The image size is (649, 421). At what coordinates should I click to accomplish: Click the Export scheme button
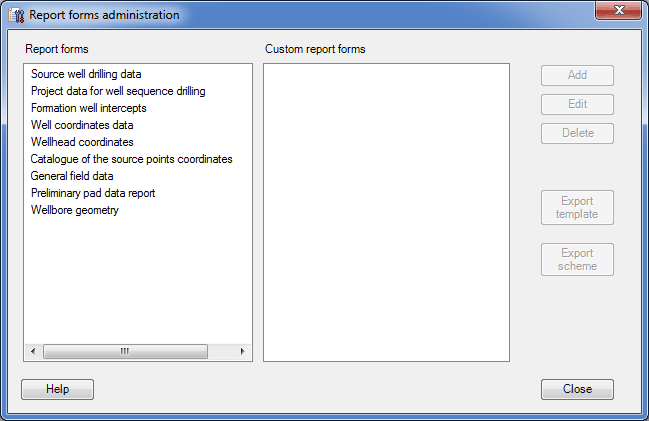(577, 260)
